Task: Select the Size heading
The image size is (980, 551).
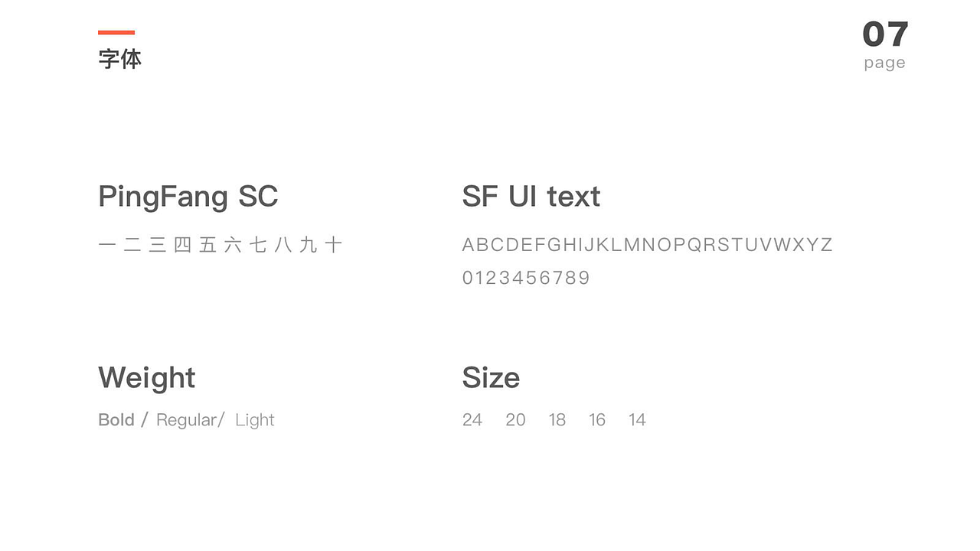Action: pyautogui.click(x=491, y=378)
